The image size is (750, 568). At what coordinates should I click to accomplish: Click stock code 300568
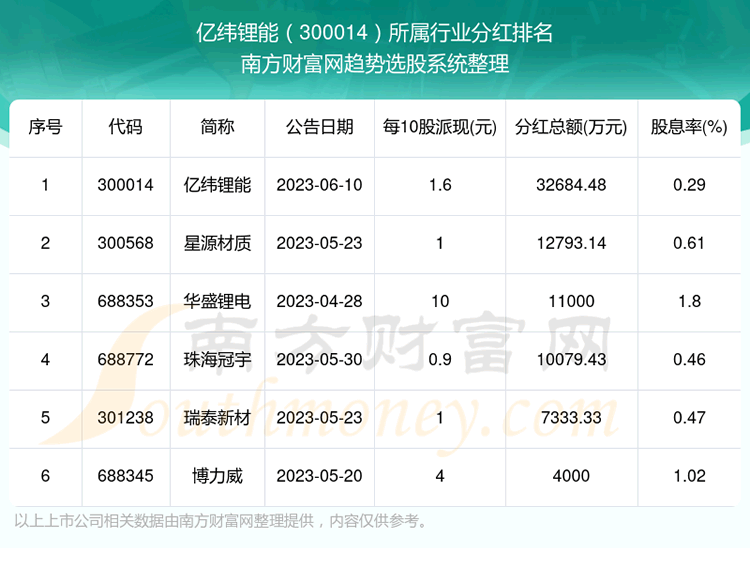pyautogui.click(x=126, y=243)
